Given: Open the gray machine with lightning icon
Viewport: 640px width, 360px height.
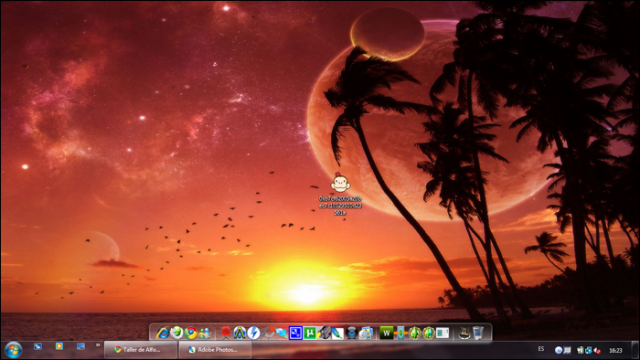Looking at the screenshot, I should coord(324,333).
